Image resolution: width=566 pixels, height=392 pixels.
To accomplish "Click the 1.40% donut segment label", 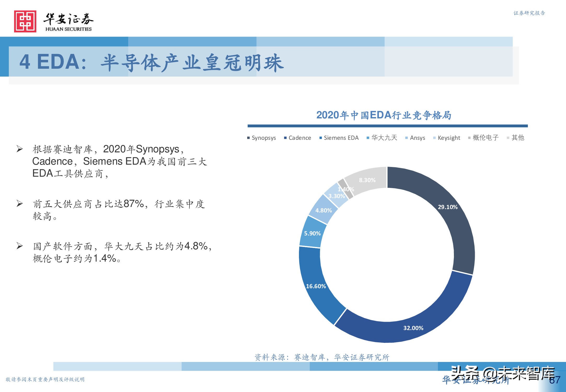I will (346, 189).
